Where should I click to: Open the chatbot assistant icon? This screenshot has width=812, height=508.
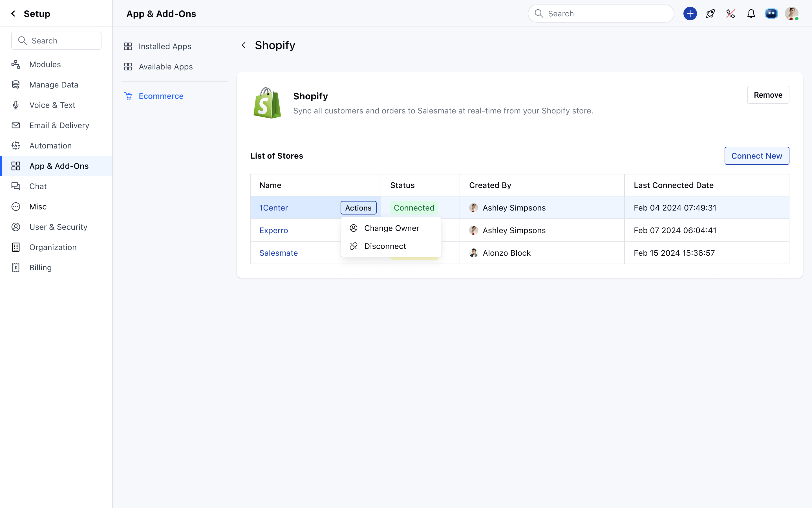click(771, 14)
